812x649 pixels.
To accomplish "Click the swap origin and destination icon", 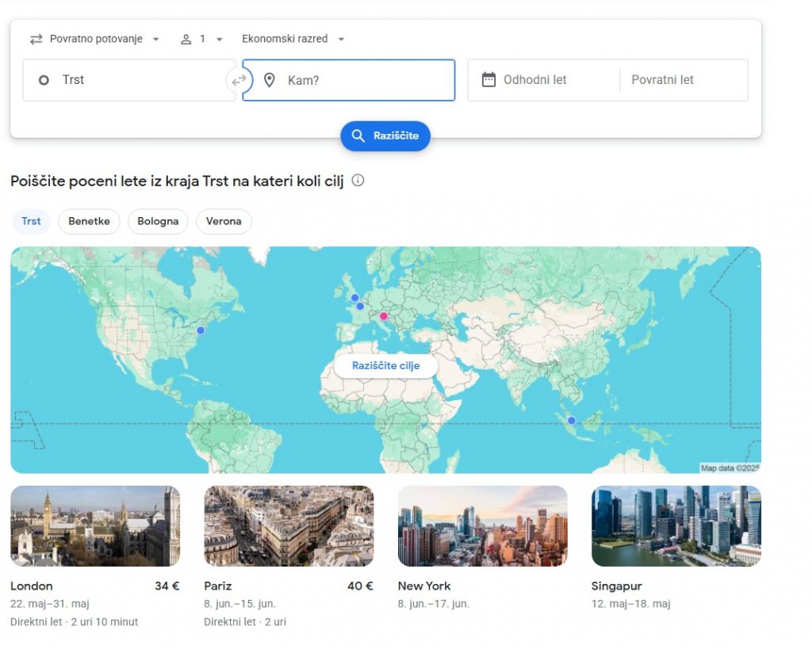I will (x=239, y=80).
